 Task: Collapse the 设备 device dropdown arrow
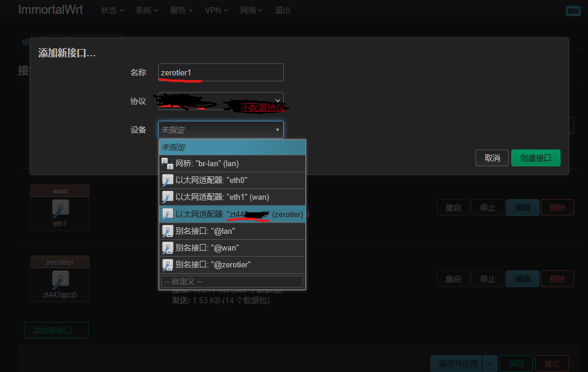click(x=277, y=130)
